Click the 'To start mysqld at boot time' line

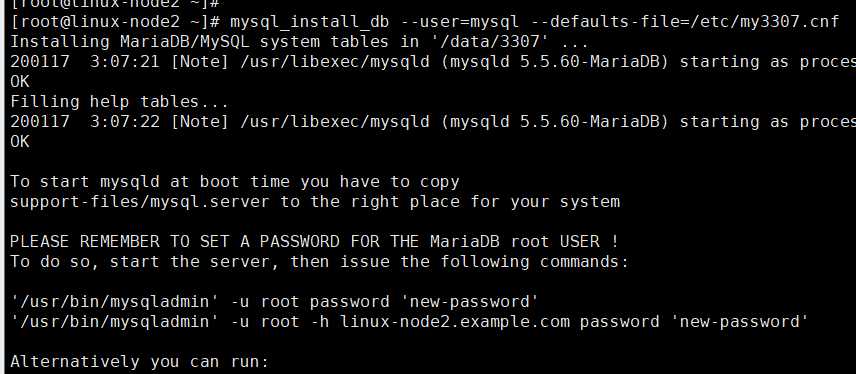[235, 181]
